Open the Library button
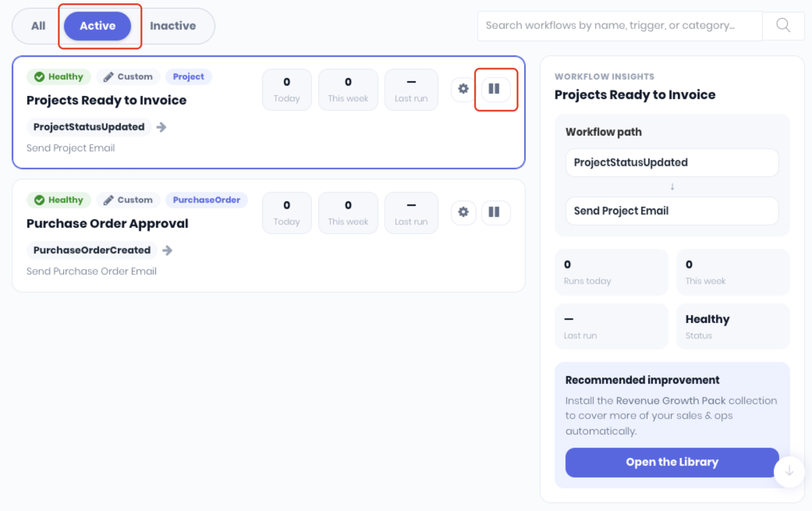Screen dimensions: 812x511 (x=672, y=462)
